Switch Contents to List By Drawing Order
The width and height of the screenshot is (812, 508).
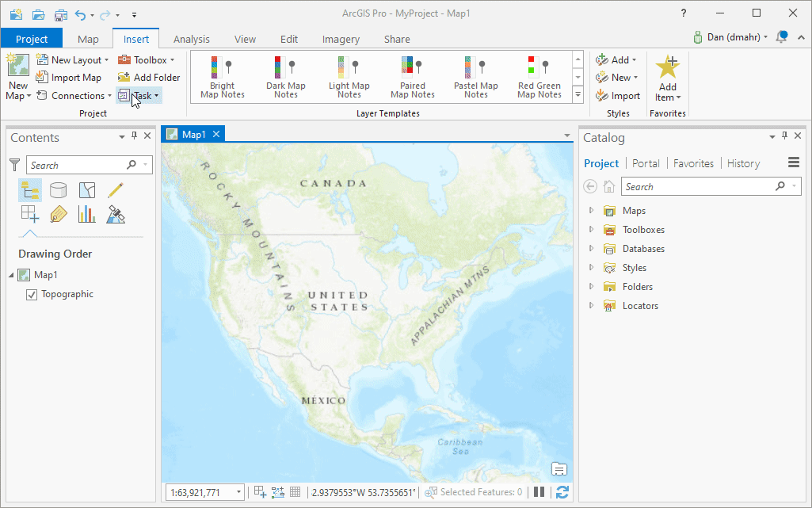[30, 190]
